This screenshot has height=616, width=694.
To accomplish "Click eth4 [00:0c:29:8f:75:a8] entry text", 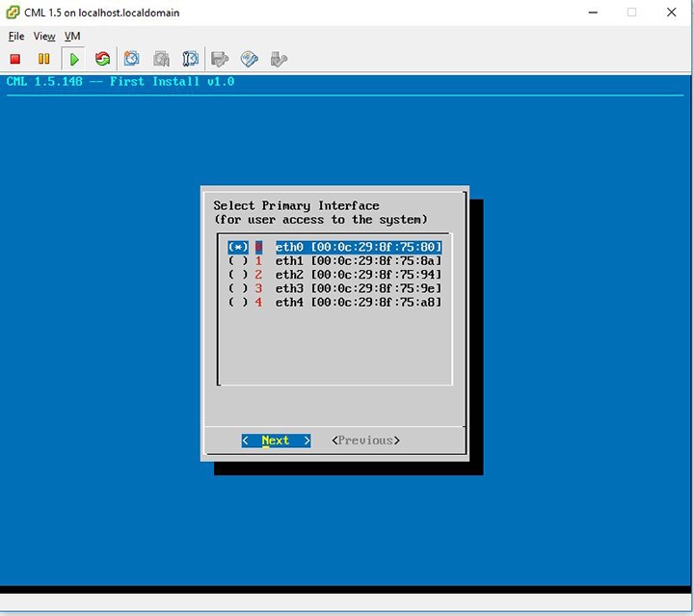I will (x=359, y=303).
